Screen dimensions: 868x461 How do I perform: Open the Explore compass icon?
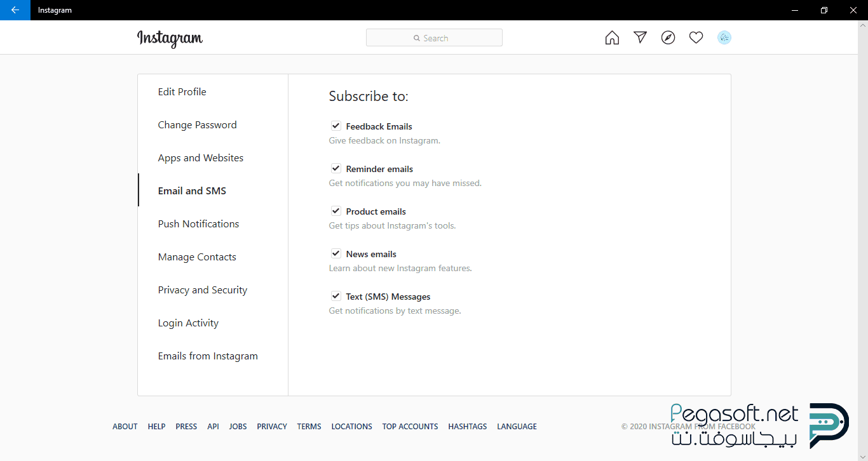pos(668,38)
